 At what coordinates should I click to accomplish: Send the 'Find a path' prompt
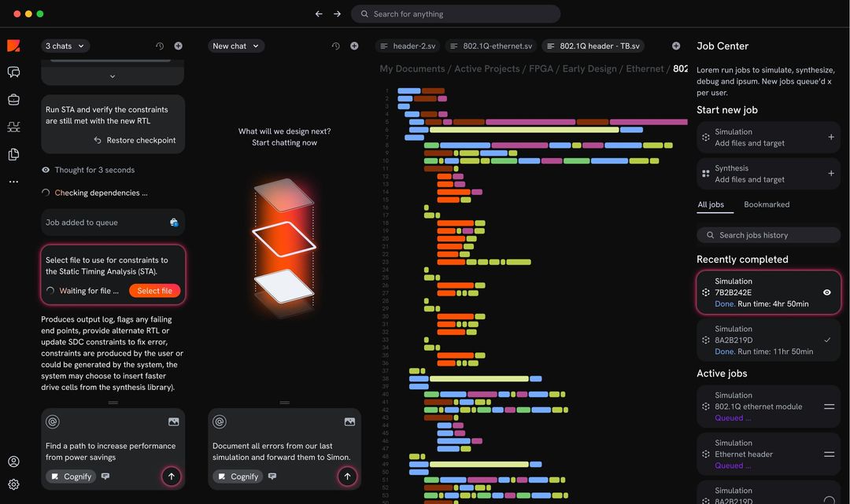point(172,476)
